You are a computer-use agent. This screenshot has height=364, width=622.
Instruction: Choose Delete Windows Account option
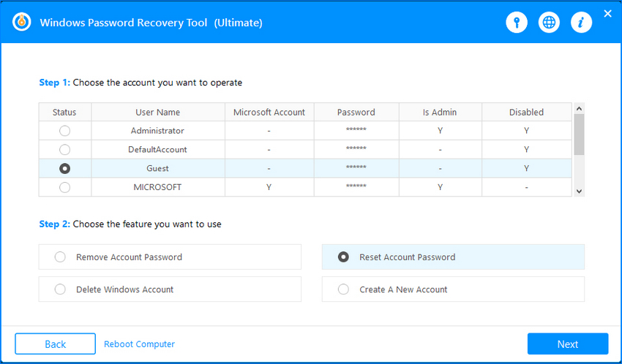tap(170, 289)
